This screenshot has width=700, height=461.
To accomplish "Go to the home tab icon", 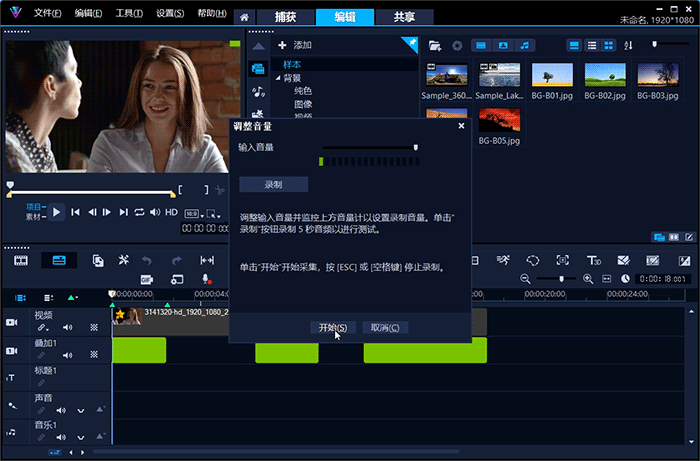I will click(x=244, y=17).
